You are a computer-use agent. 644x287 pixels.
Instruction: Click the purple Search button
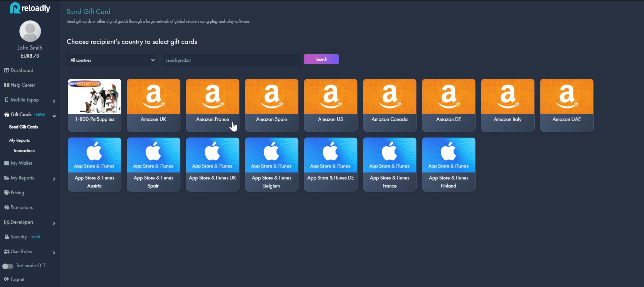click(321, 59)
